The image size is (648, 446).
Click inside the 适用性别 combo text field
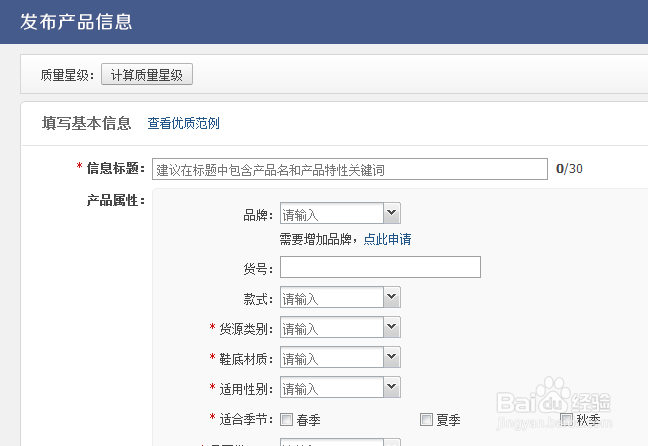pos(332,387)
